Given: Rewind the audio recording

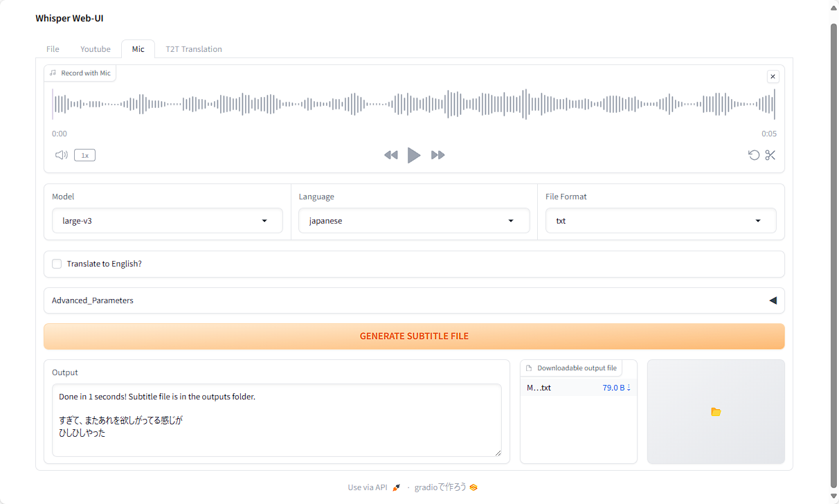Looking at the screenshot, I should pos(391,155).
